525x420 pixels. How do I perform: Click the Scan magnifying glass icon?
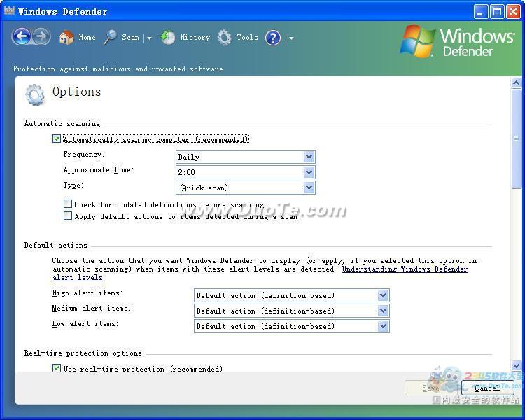click(110, 37)
